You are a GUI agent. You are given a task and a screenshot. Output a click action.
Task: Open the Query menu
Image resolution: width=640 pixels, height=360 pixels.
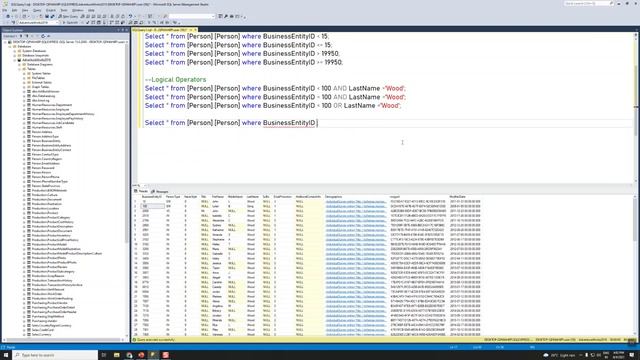37,10
